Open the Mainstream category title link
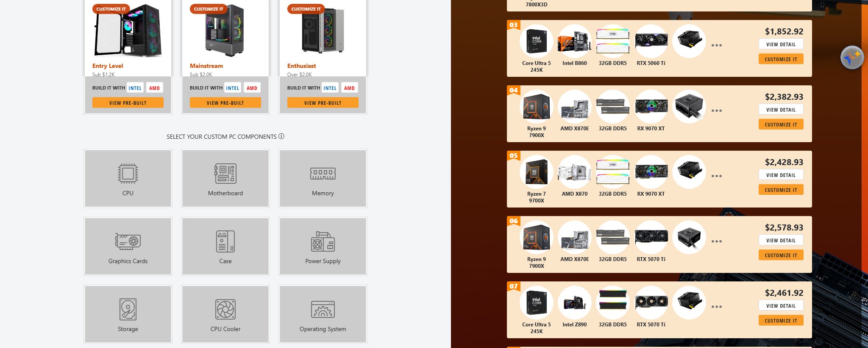868x348 pixels. pos(206,66)
